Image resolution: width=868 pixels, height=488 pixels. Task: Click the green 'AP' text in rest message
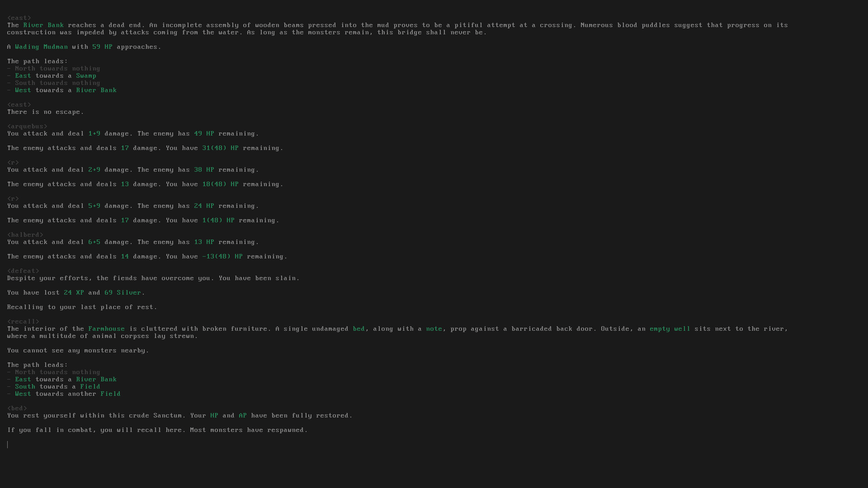(243, 416)
